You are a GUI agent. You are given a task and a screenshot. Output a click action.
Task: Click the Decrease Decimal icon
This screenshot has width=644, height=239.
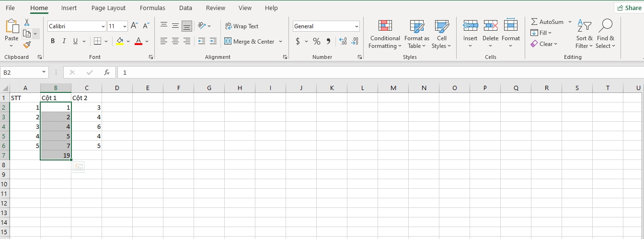click(355, 41)
